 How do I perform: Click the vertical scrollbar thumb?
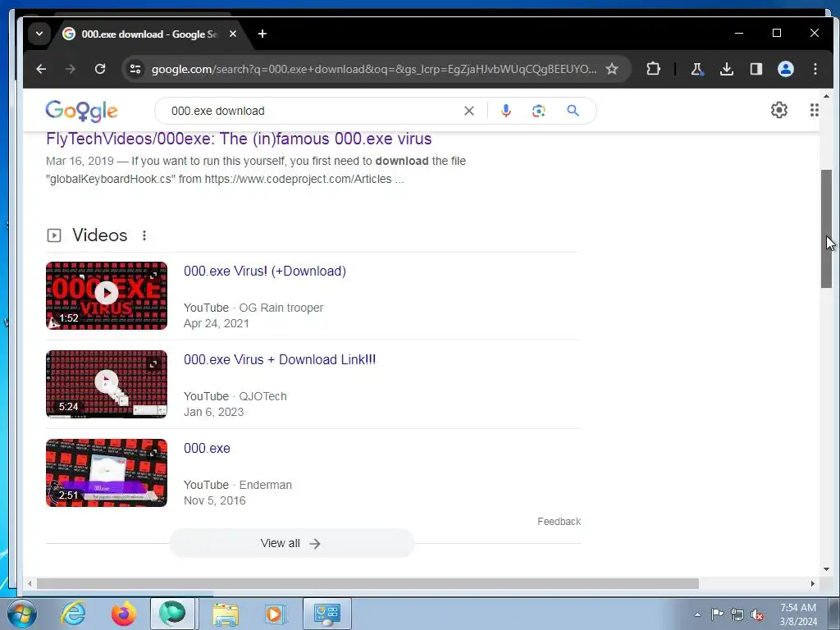click(x=826, y=229)
